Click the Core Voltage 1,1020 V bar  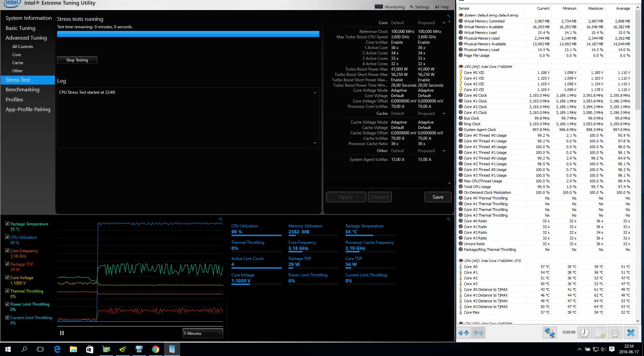tap(256, 284)
